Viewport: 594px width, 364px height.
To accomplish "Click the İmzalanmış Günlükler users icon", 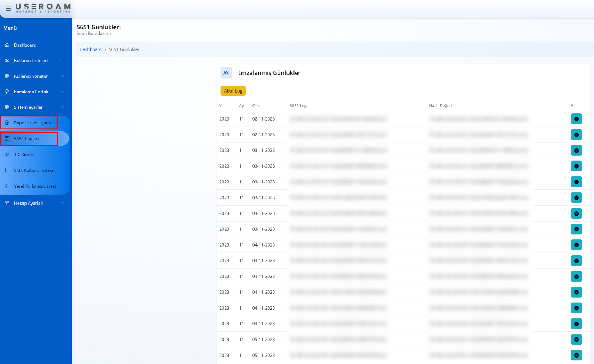I will pos(226,73).
